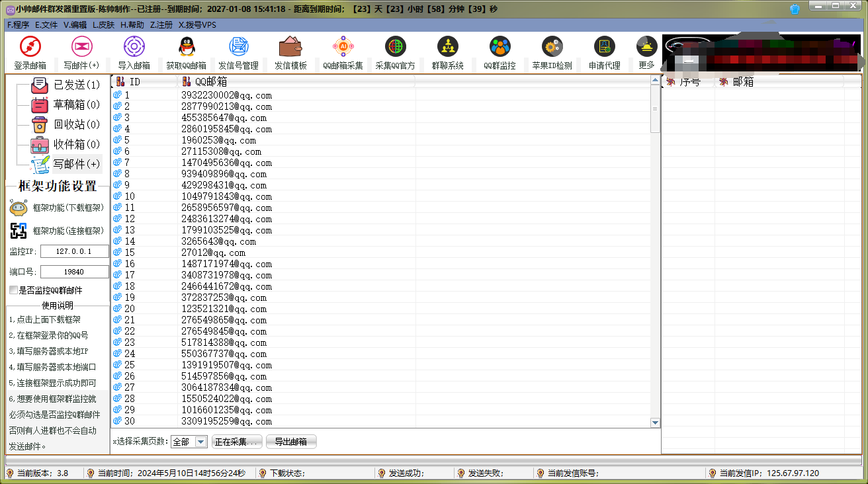
Task: Click the 端口号 input field
Action: pos(75,272)
